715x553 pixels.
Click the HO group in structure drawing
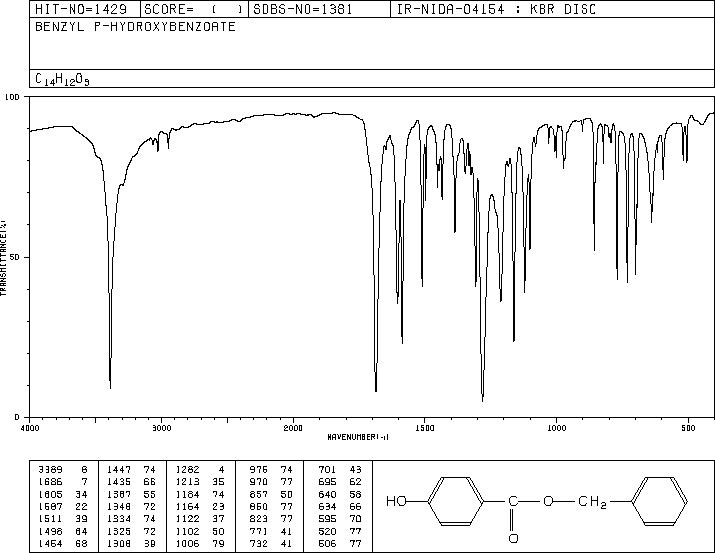[396, 501]
